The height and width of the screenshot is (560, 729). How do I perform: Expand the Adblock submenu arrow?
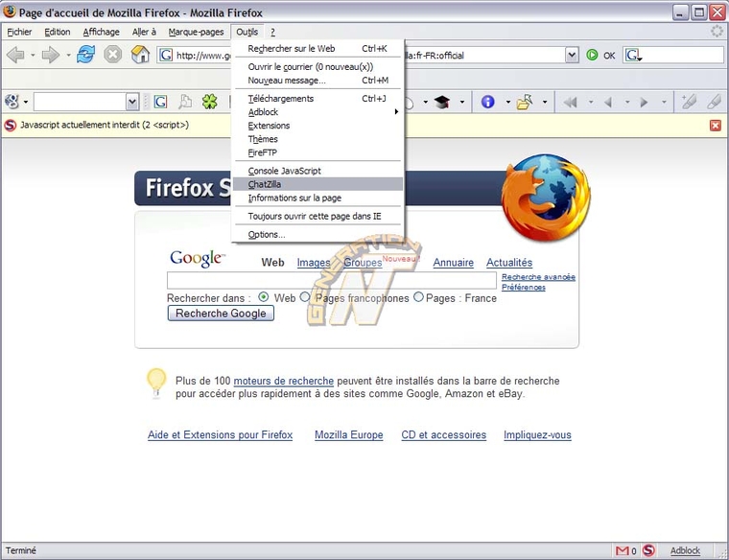coord(396,111)
